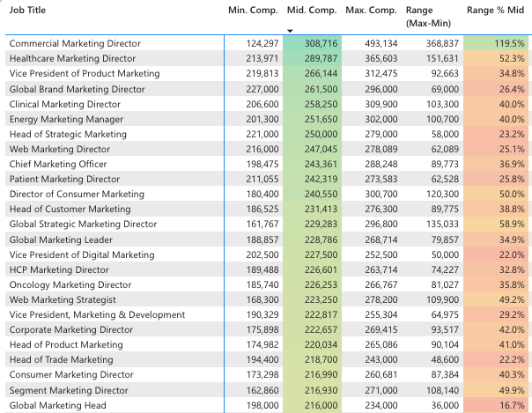The width and height of the screenshot is (532, 413).
Task: Select Head of Customer Marketing title
Action: [70, 209]
